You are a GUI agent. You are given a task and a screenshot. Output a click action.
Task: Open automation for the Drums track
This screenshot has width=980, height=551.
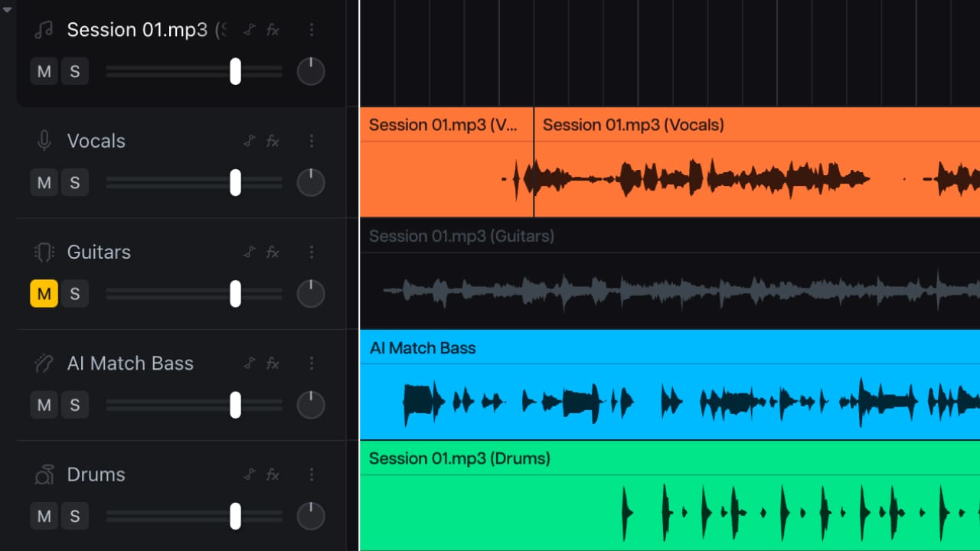click(249, 474)
